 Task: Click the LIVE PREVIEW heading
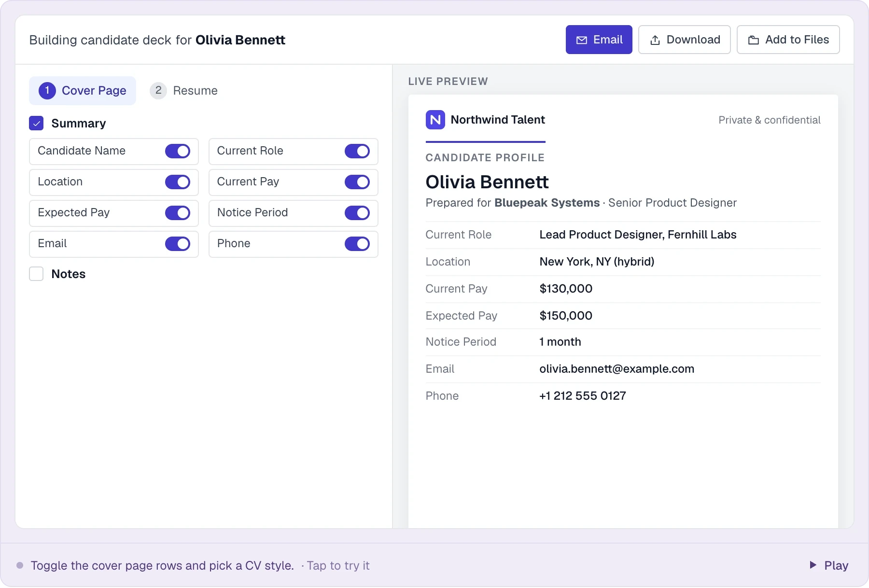(x=448, y=81)
